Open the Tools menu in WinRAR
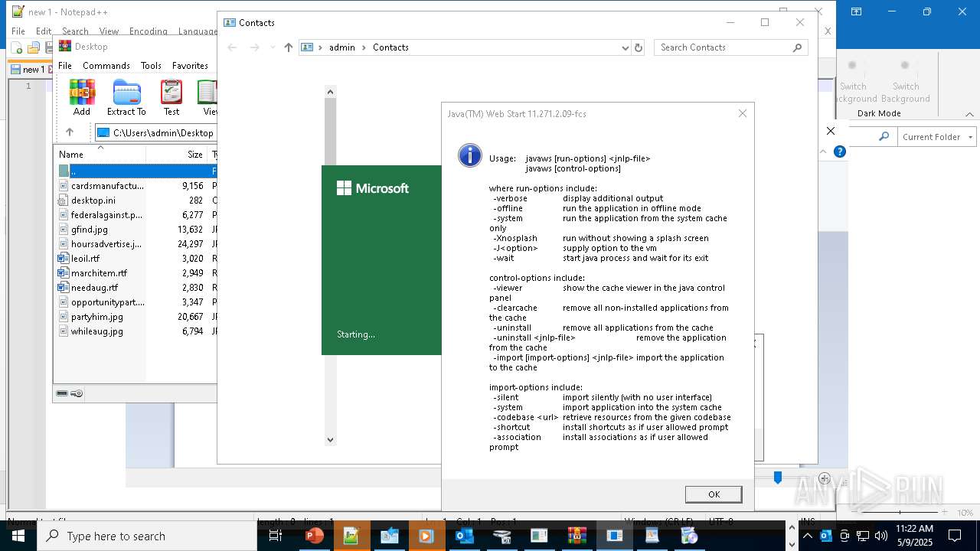Image resolution: width=980 pixels, height=551 pixels. [151, 66]
